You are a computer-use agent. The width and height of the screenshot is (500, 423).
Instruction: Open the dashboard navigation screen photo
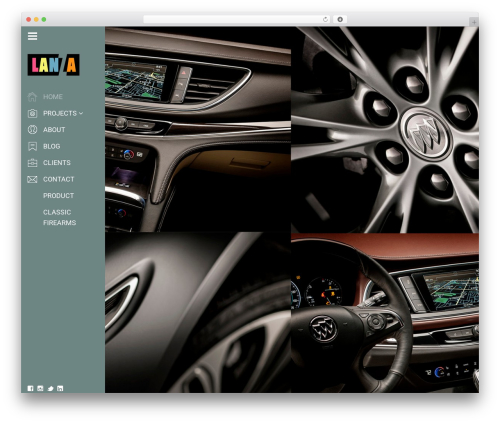198,130
